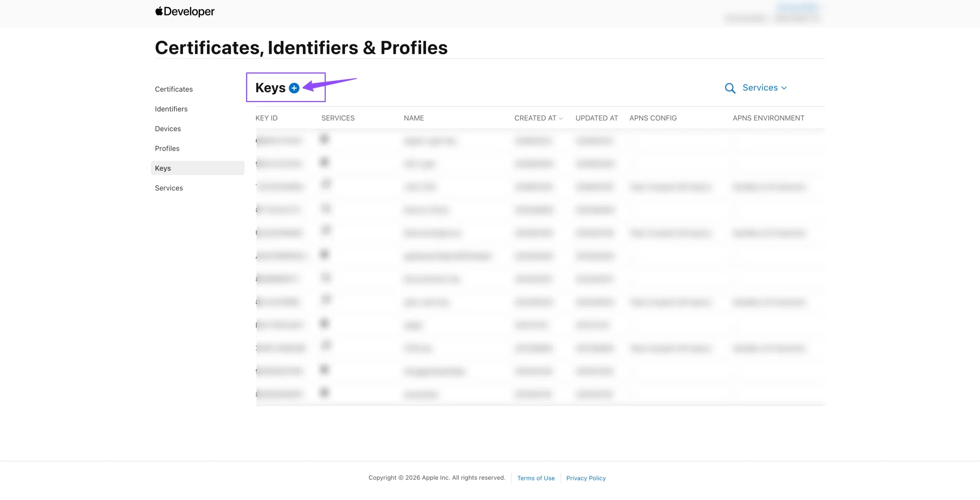Open Profiles in the sidebar
The width and height of the screenshot is (980, 500).
pyautogui.click(x=167, y=148)
